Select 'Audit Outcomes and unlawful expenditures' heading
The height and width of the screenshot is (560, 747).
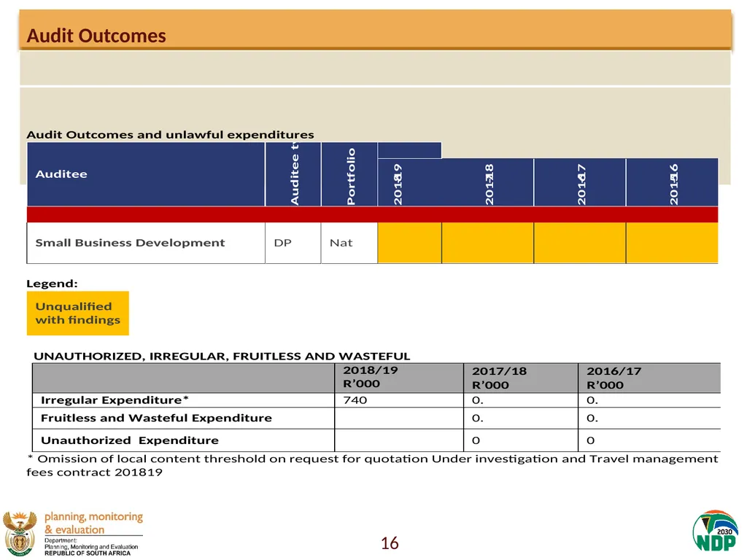pos(170,135)
